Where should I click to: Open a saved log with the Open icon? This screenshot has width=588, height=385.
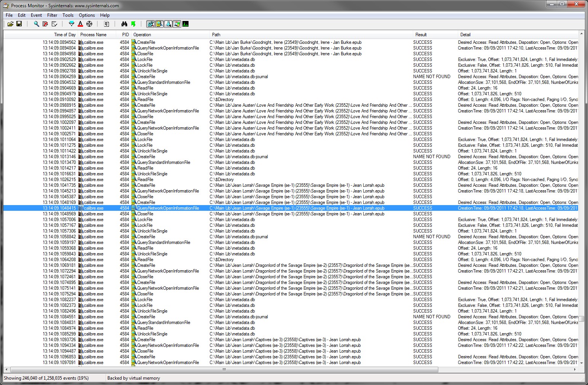10,24
